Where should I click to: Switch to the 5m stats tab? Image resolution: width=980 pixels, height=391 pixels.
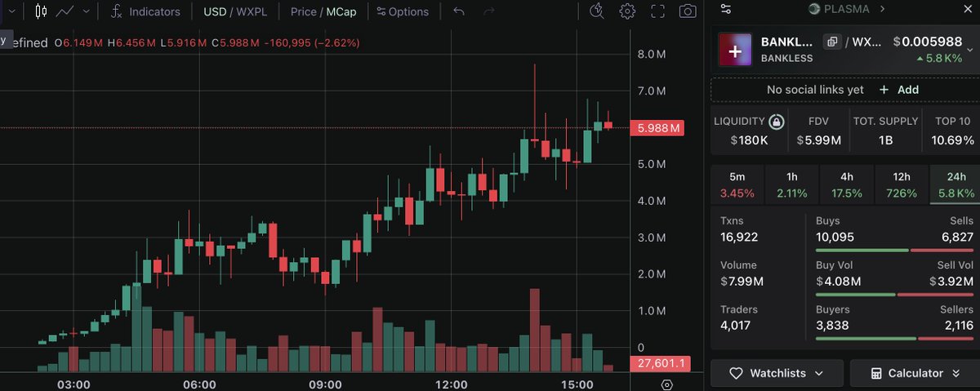coord(737,184)
